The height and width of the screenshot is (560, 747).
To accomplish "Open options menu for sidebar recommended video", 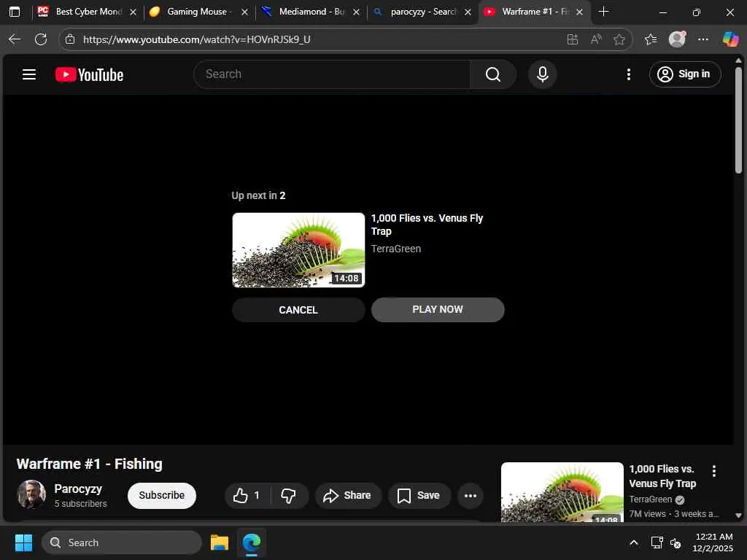I will coord(713,471).
